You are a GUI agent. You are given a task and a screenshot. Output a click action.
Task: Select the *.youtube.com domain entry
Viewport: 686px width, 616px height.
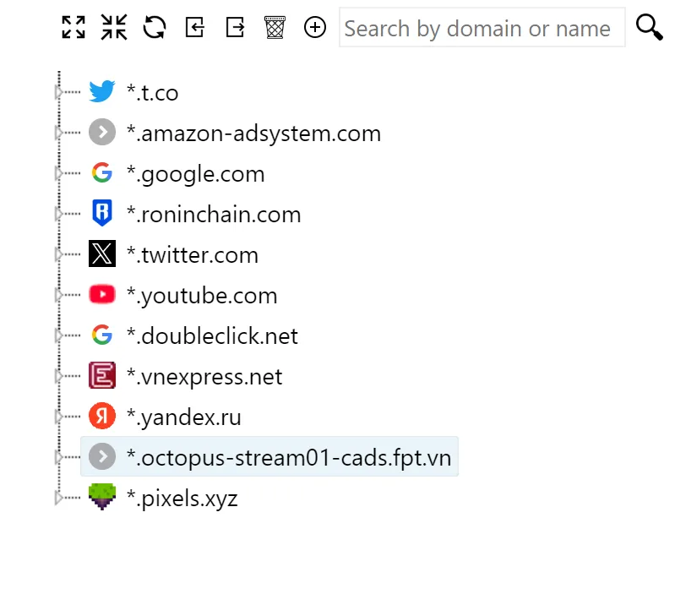click(201, 296)
